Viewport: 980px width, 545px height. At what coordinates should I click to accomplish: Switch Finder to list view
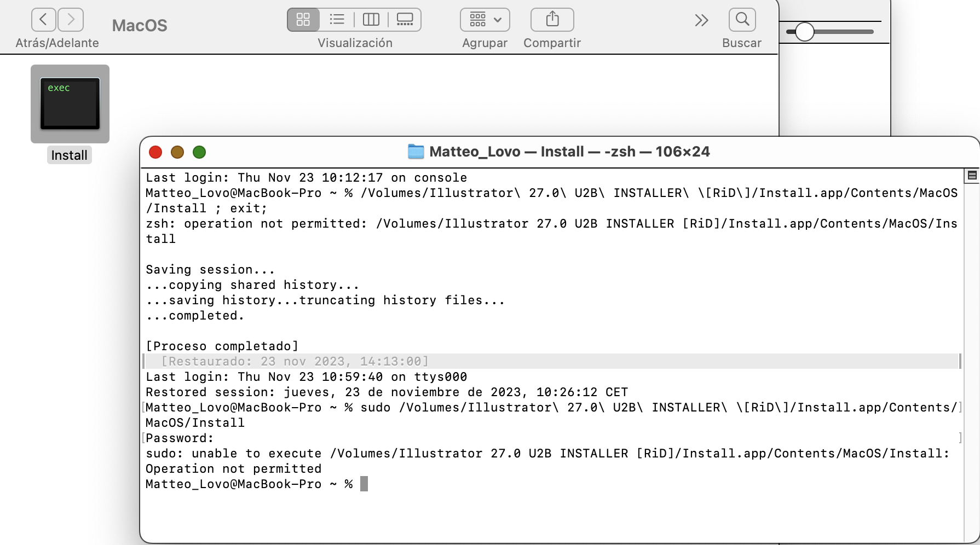(x=337, y=20)
